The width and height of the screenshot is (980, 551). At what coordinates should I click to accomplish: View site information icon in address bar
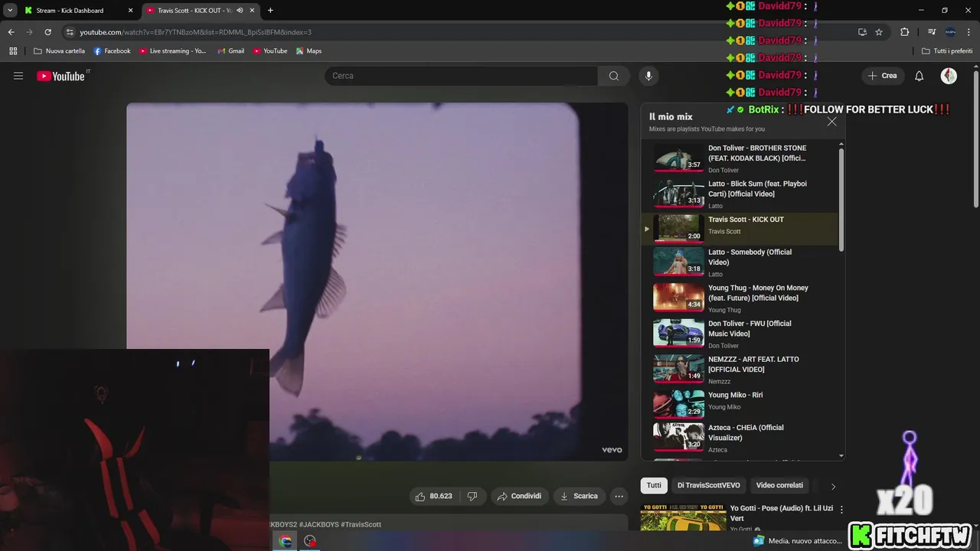[70, 32]
